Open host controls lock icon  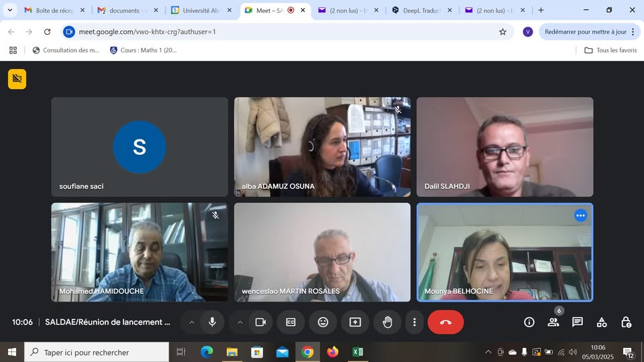626,322
